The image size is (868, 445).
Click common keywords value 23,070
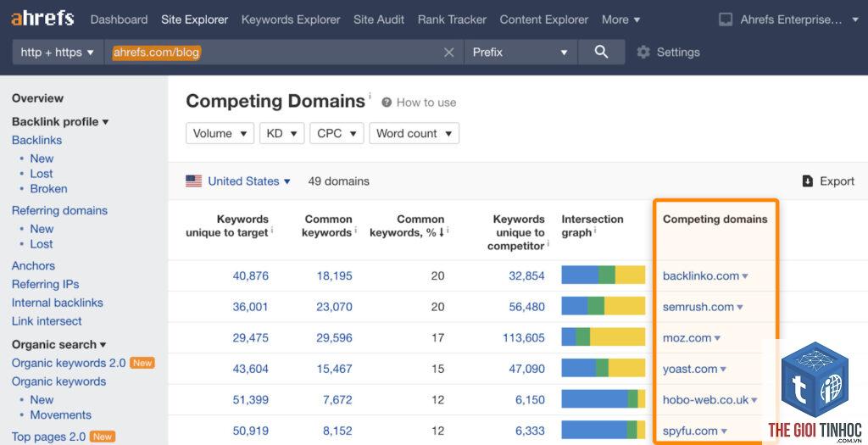tap(334, 307)
